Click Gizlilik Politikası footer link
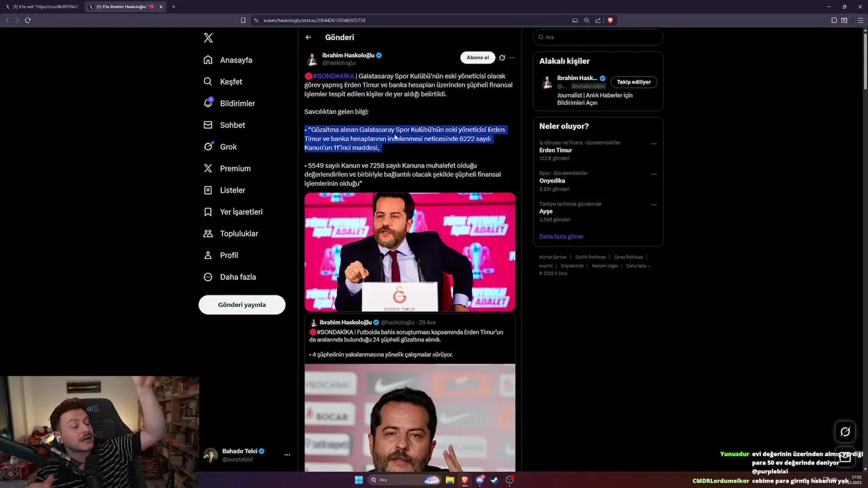Image resolution: width=868 pixels, height=488 pixels. [x=591, y=258]
